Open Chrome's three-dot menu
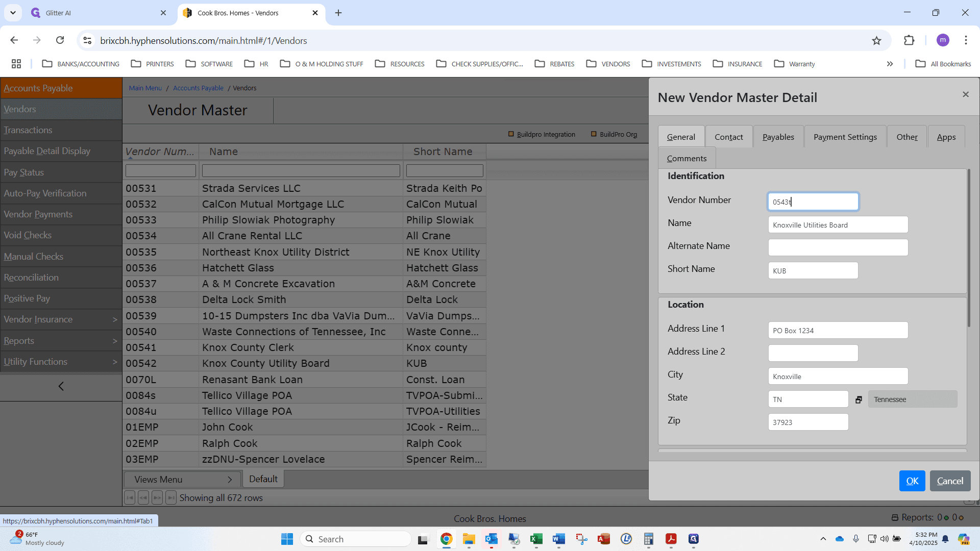Viewport: 980px width, 551px height. pos(966,40)
